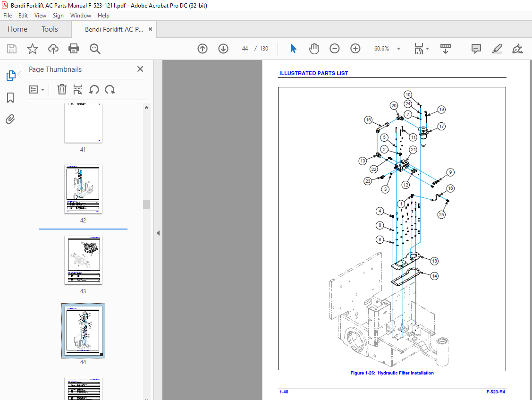Select page 43 thumbnail

(x=83, y=260)
